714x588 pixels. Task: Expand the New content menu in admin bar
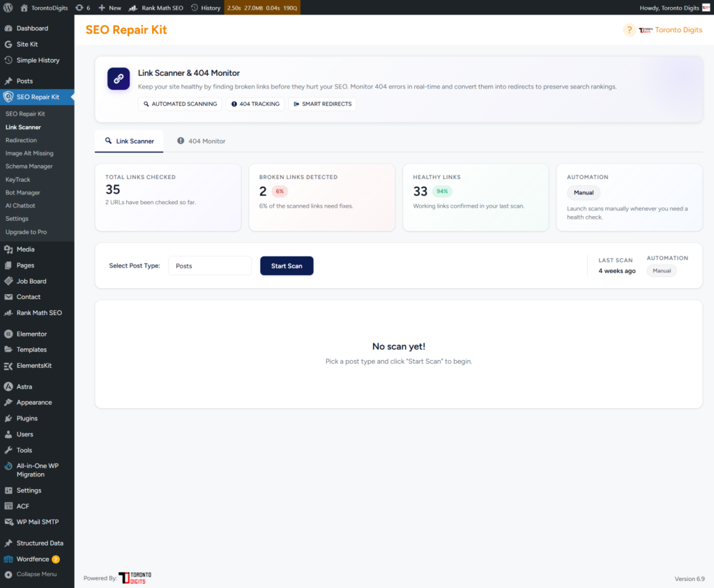pyautogui.click(x=109, y=8)
